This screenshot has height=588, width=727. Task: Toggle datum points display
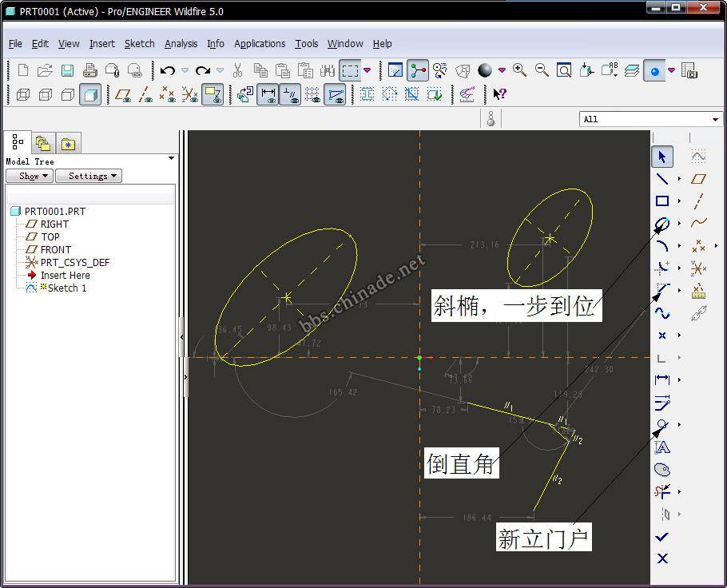coord(168,94)
